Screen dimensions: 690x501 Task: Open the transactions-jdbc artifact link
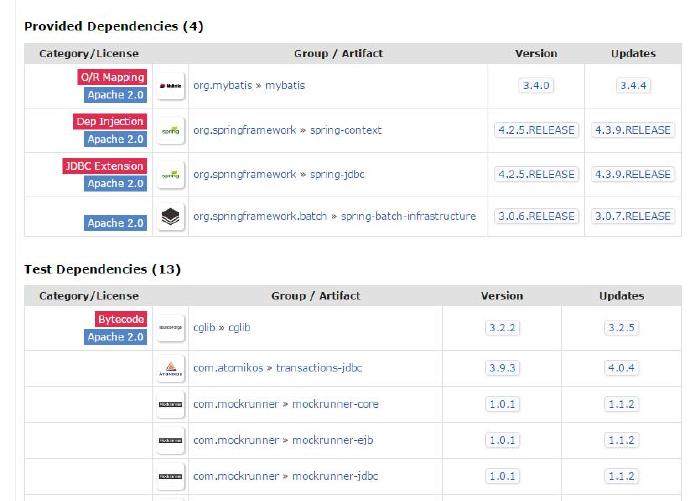319,368
